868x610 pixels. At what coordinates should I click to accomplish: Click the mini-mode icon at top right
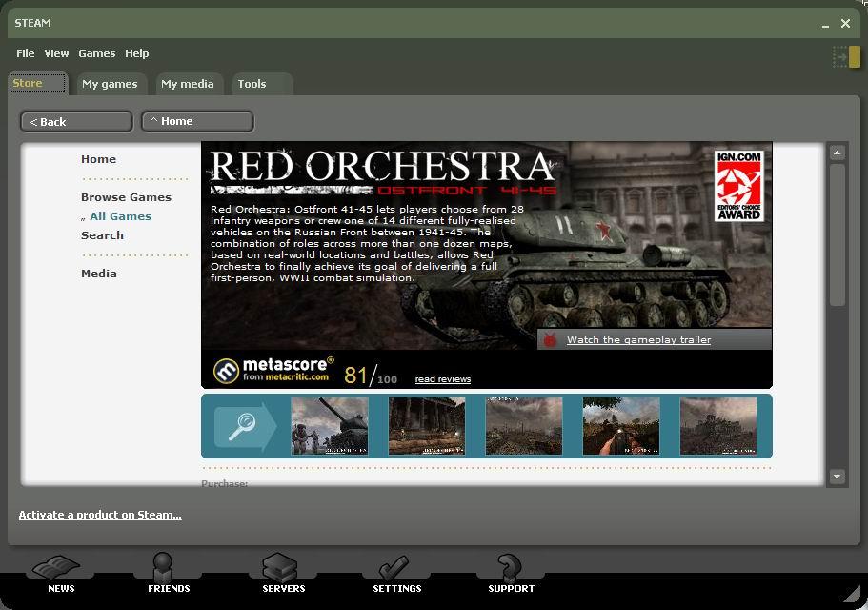tap(847, 56)
